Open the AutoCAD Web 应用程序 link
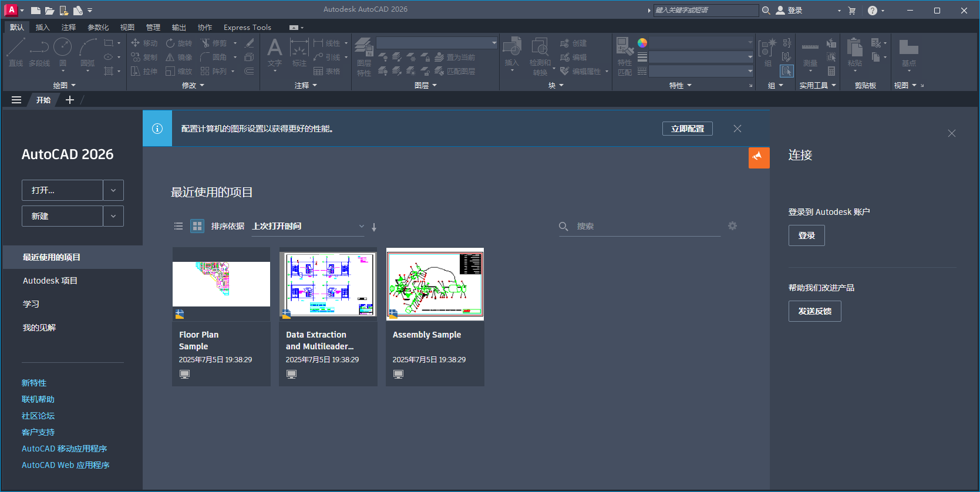Image resolution: width=980 pixels, height=492 pixels. pyautogui.click(x=66, y=465)
